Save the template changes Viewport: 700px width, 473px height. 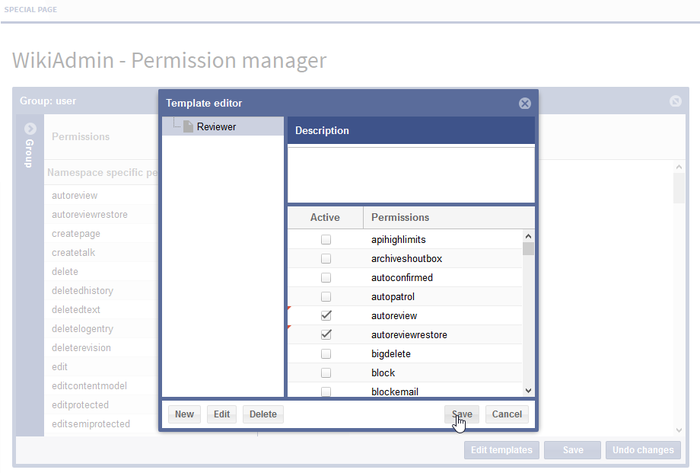tap(461, 414)
